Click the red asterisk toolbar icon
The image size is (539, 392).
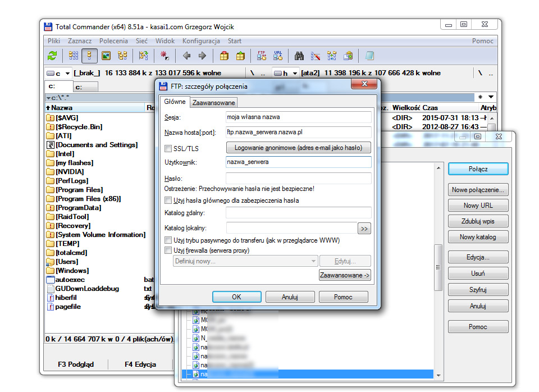click(165, 56)
